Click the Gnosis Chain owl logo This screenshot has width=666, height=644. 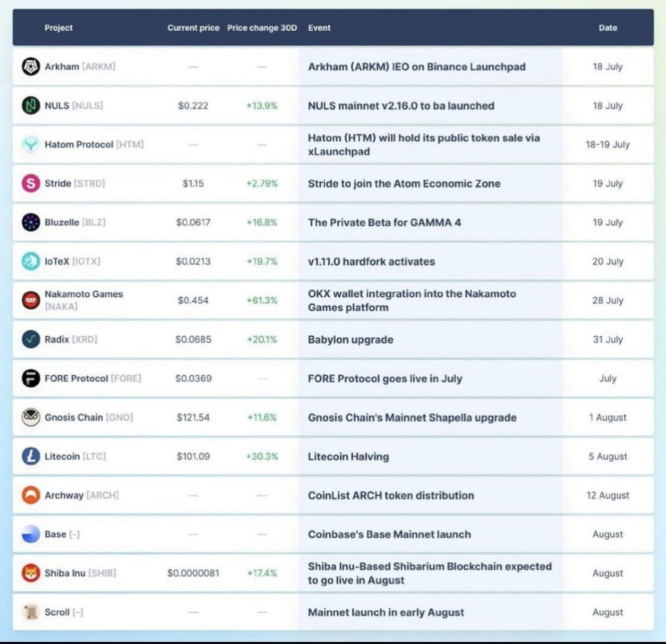click(31, 418)
